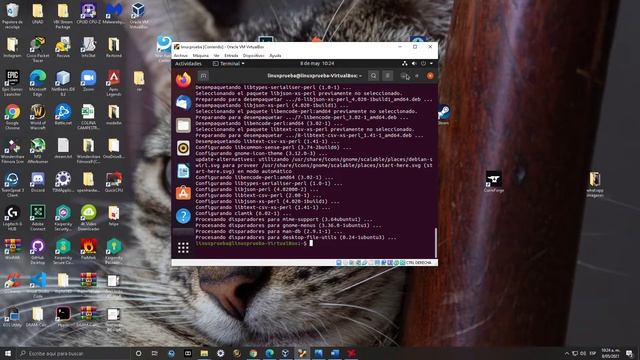
Task: Open the Ver menu in VirtualBox
Action: pos(216,56)
